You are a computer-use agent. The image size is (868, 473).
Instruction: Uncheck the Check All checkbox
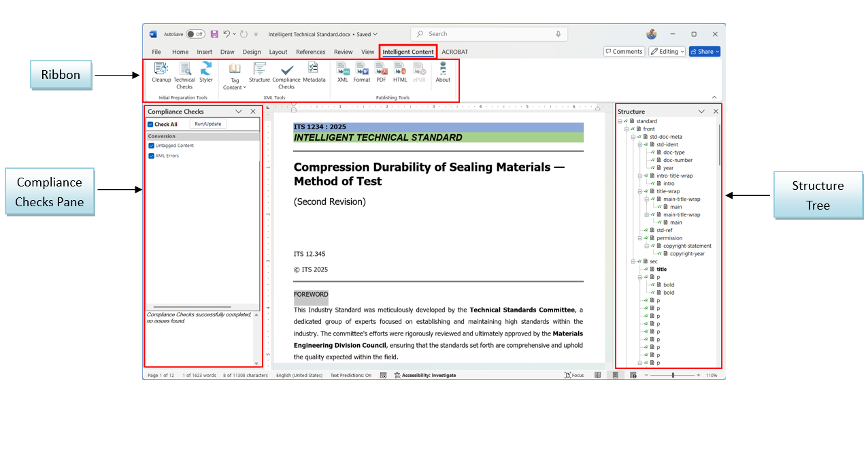(x=150, y=125)
